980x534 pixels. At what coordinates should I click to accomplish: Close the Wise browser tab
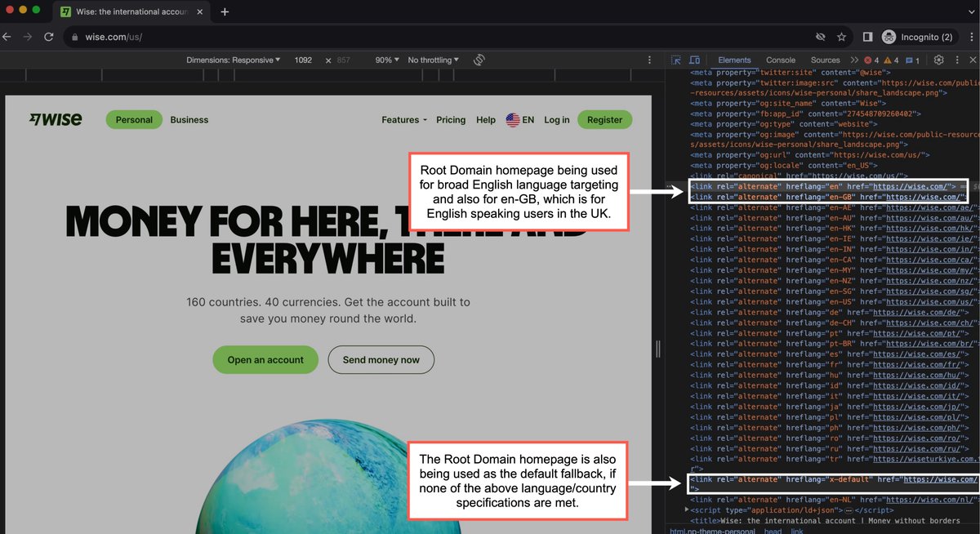point(200,12)
